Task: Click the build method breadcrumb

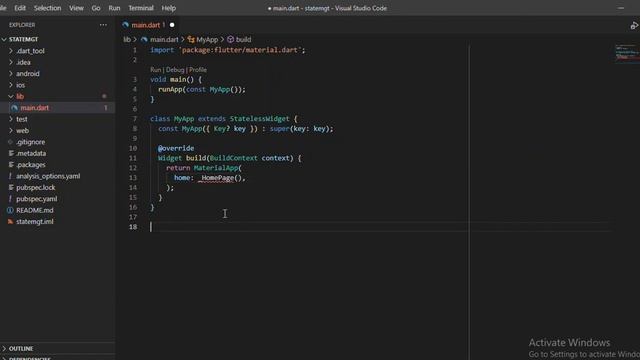Action: coord(243,40)
